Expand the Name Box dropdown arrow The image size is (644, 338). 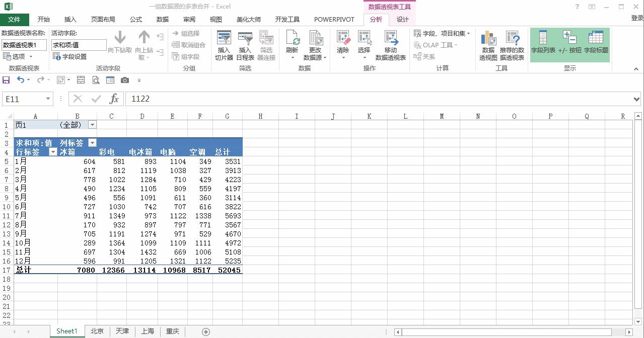[48, 99]
